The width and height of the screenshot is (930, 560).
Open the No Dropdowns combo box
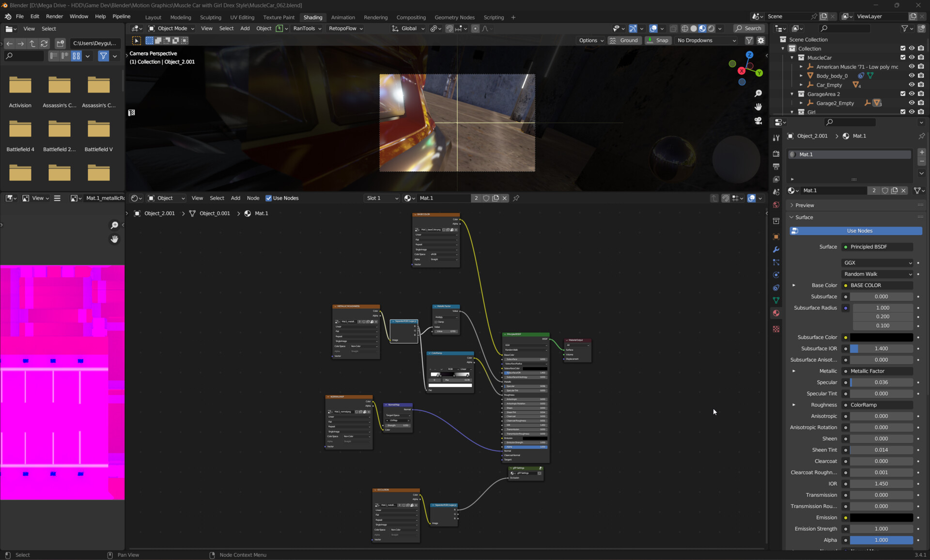[x=705, y=40]
